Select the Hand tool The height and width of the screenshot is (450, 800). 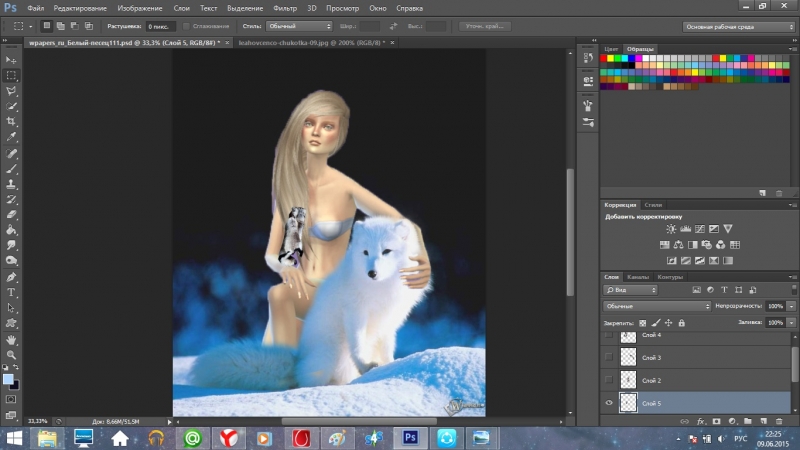[x=11, y=340]
